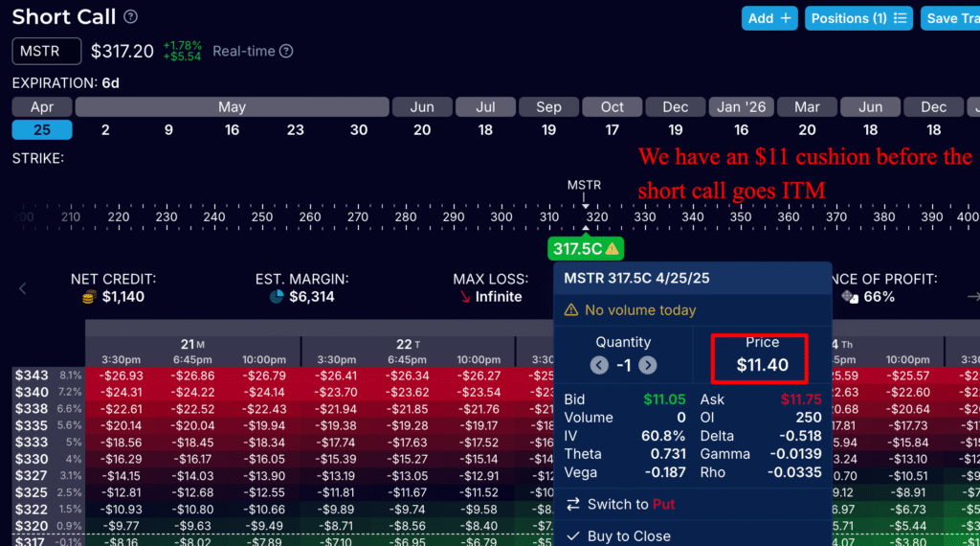Click the Chance of Profit dice icon
Screen dimensions: 980x546
coord(850,296)
